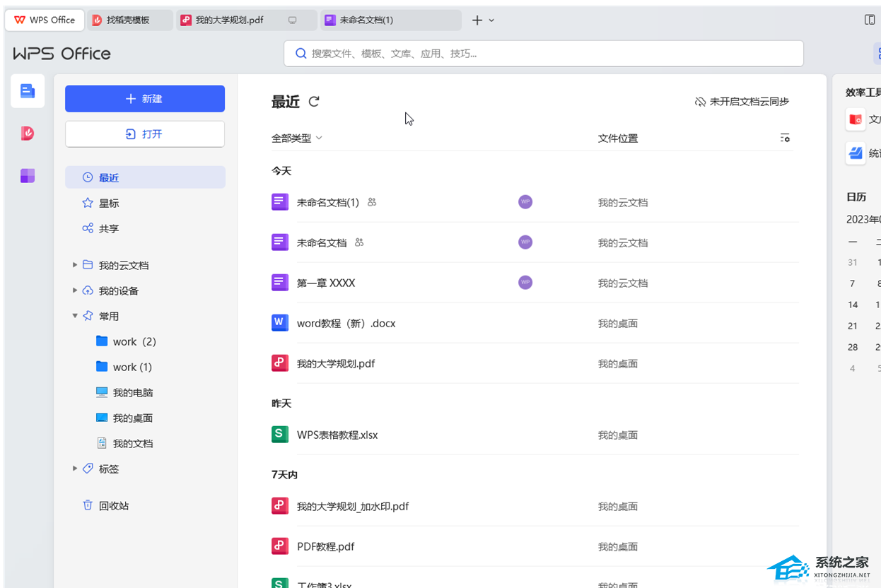Click the 打开 button
Screen dimensions: 881x588
pos(145,134)
